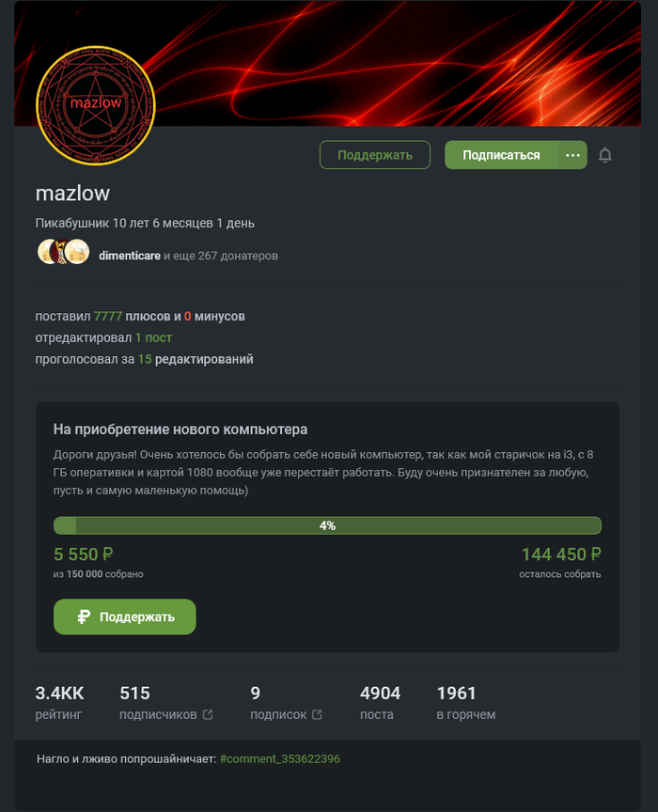658x812 pixels.
Task: Click the '1 пост' edited posts link
Action: tap(153, 337)
